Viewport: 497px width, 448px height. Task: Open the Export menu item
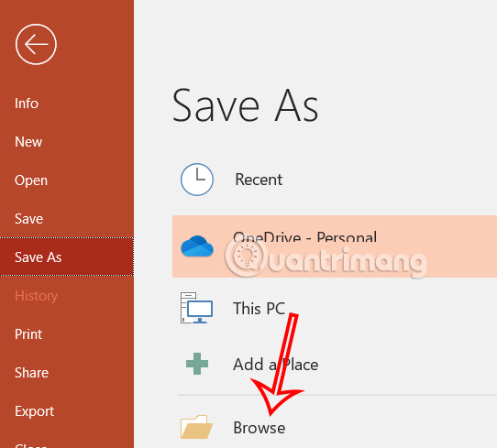tap(34, 411)
